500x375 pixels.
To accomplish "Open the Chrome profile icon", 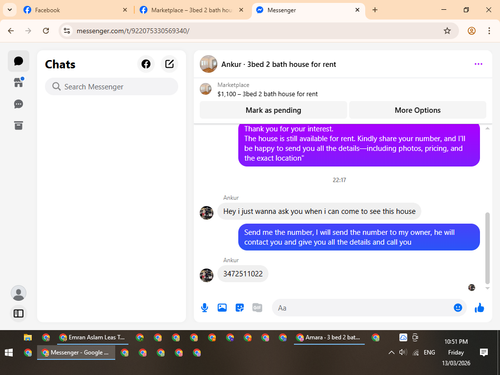I will point(471,31).
